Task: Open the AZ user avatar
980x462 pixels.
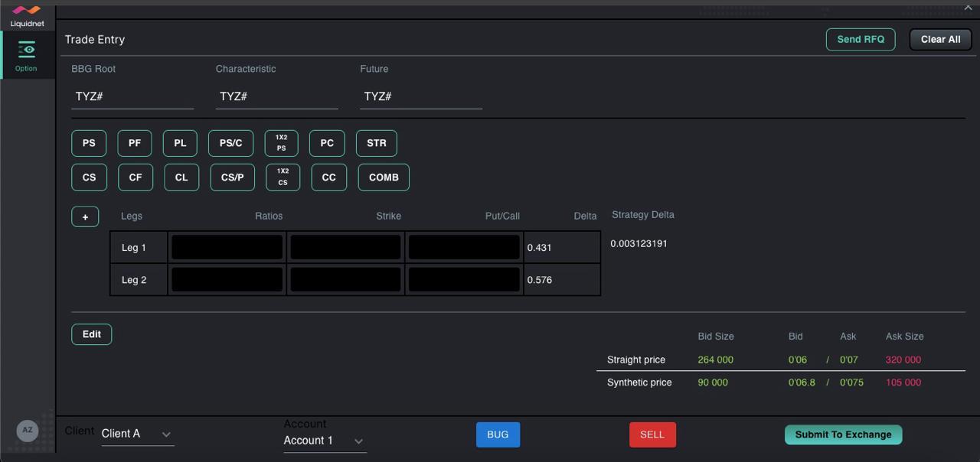Action: click(28, 431)
